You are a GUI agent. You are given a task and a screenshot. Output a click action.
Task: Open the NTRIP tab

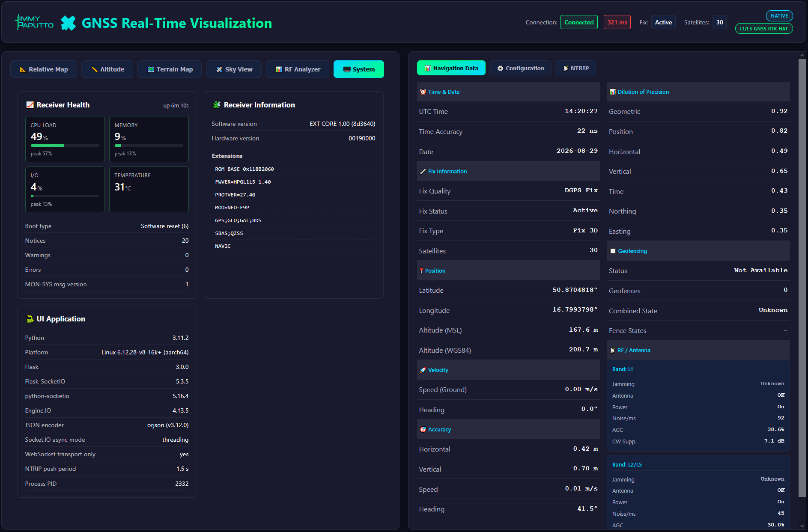575,68
